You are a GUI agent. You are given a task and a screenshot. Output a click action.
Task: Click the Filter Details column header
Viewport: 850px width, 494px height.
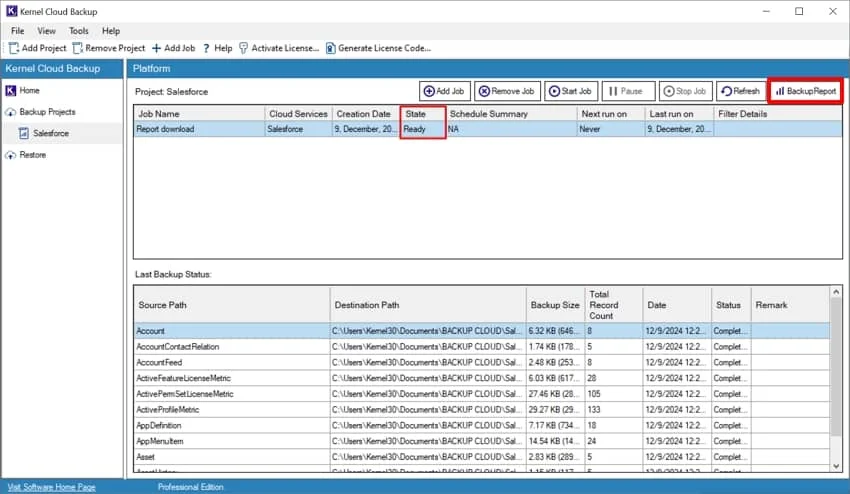(778, 114)
